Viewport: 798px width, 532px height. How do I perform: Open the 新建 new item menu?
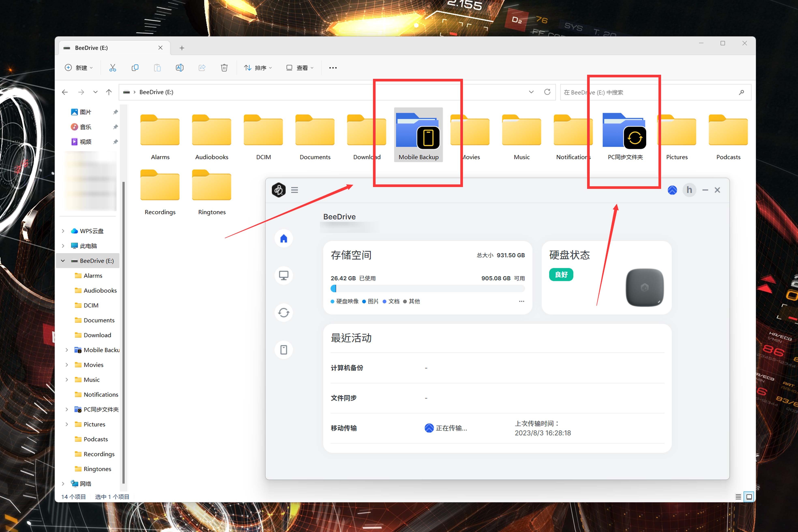coord(79,68)
